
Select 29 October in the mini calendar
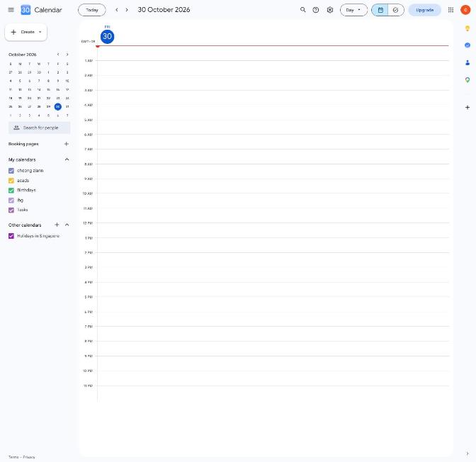tap(48, 106)
